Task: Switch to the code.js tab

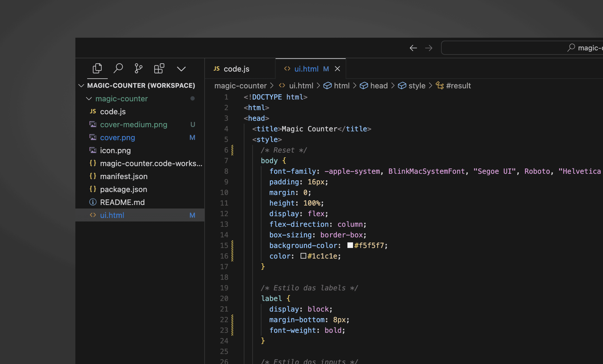Action: pos(236,69)
